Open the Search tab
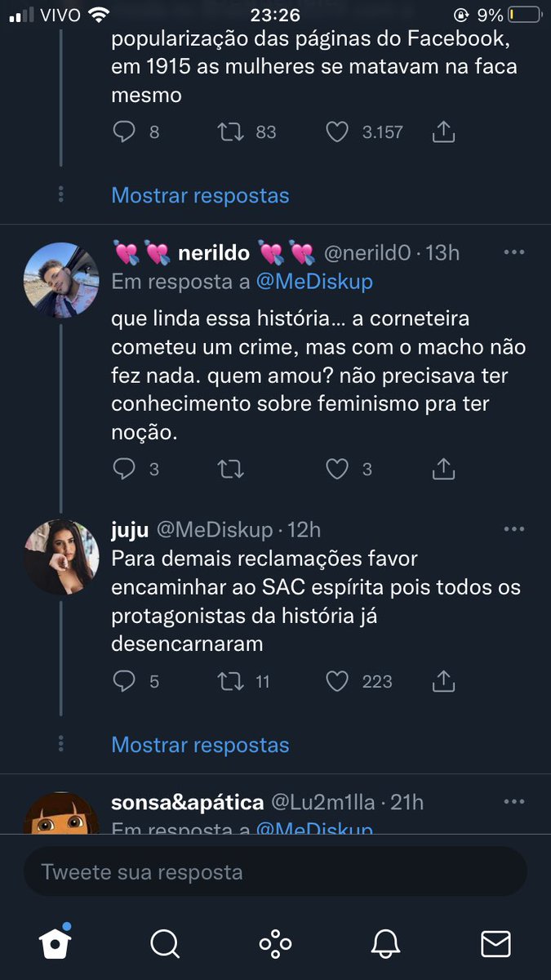The height and width of the screenshot is (980, 551). pyautogui.click(x=165, y=944)
